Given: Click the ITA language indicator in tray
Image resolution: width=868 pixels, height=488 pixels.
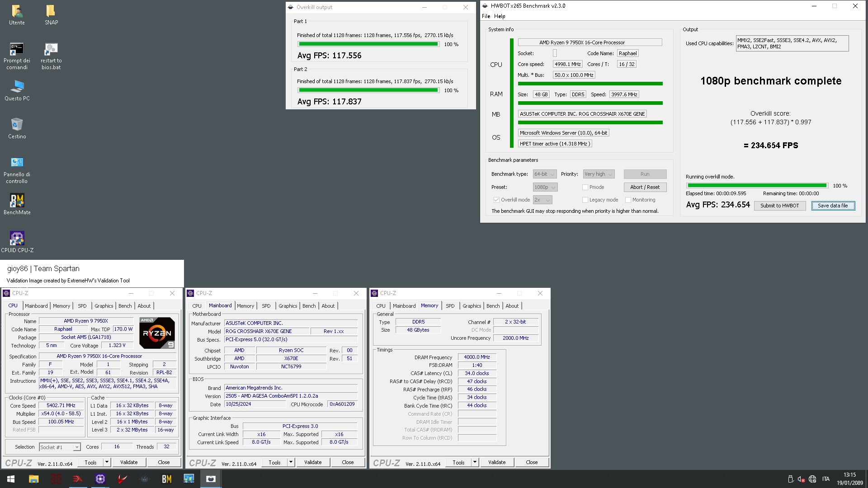Looking at the screenshot, I should click(x=826, y=479).
